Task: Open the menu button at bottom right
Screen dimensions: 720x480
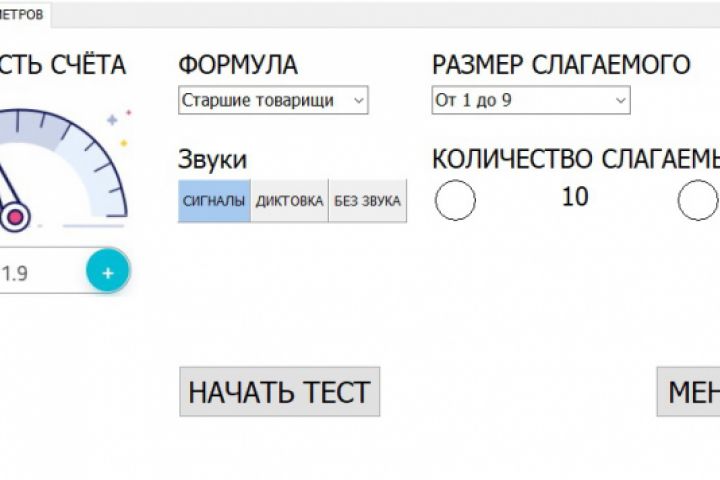Action: pos(690,392)
